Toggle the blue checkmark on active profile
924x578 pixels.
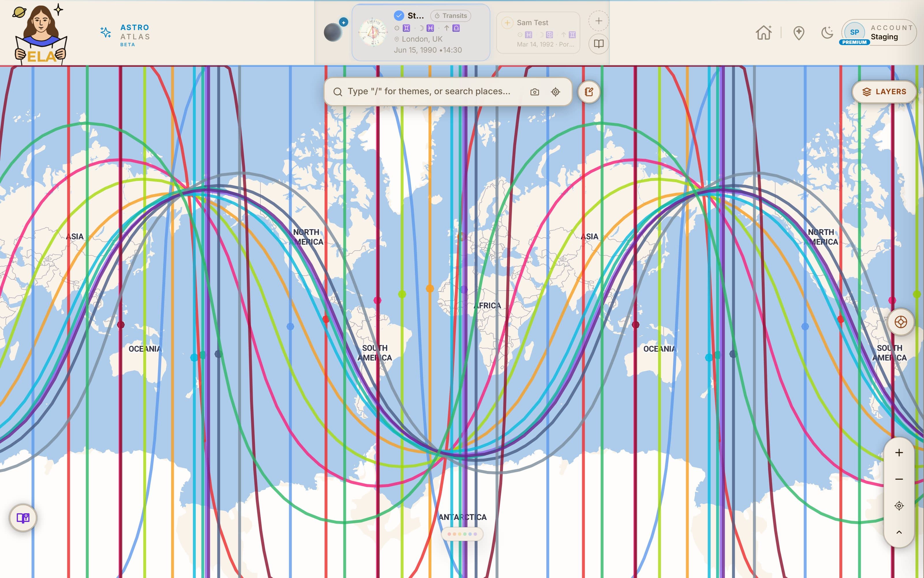pyautogui.click(x=398, y=16)
